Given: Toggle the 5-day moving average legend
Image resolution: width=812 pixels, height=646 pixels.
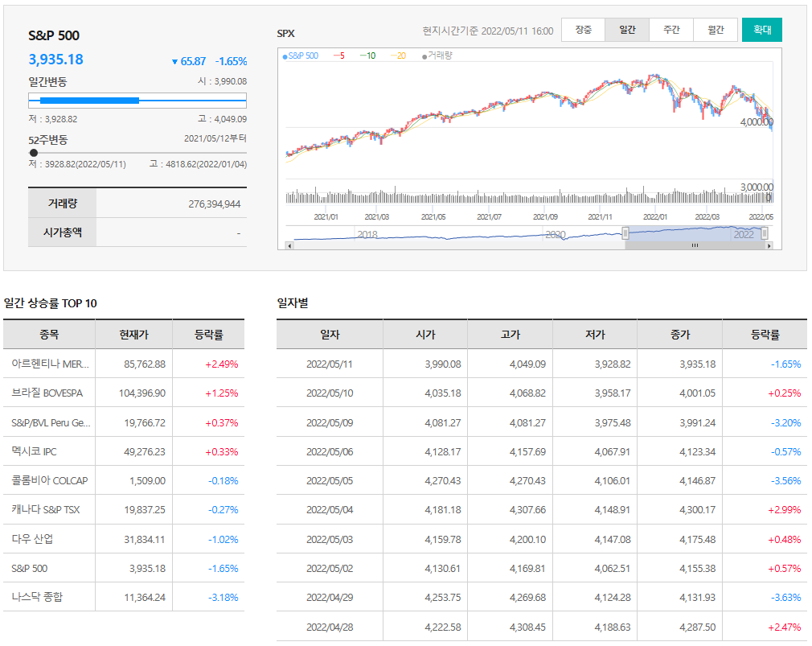Looking at the screenshot, I should coord(339,56).
